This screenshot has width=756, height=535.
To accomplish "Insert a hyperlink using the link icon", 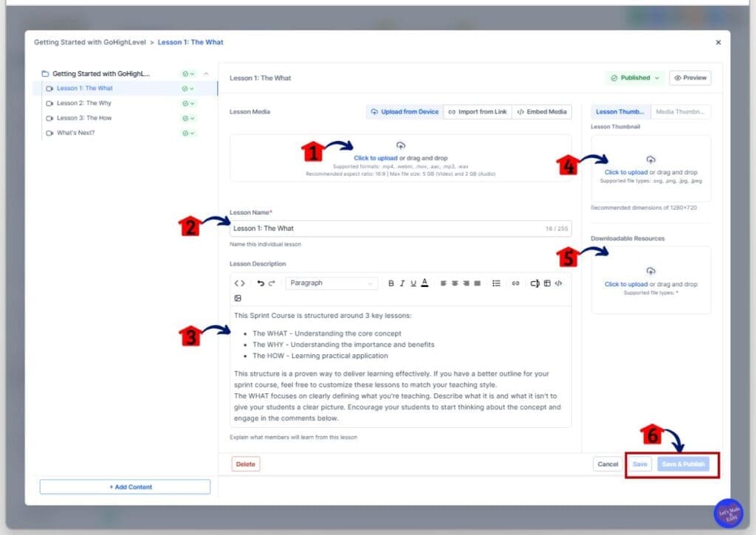I will (516, 283).
